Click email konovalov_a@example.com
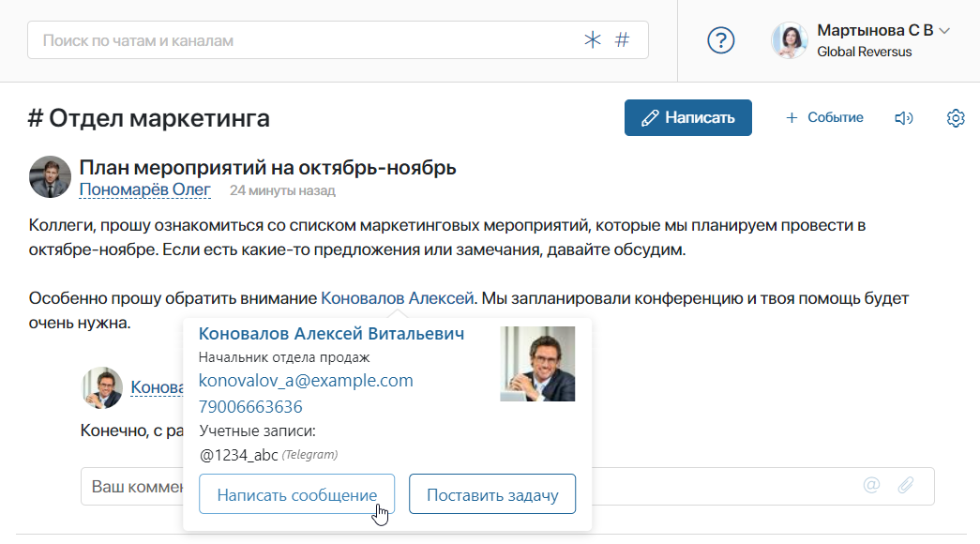This screenshot has height=544, width=980. click(x=306, y=380)
